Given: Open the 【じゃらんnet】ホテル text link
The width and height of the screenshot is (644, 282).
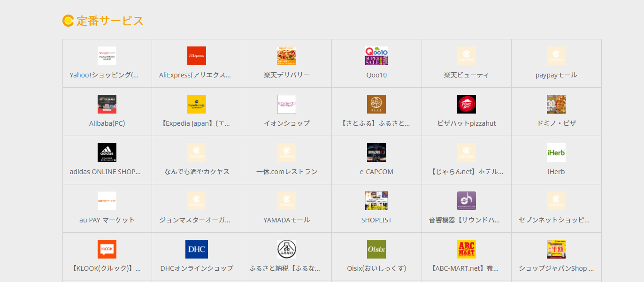Looking at the screenshot, I should [x=467, y=172].
